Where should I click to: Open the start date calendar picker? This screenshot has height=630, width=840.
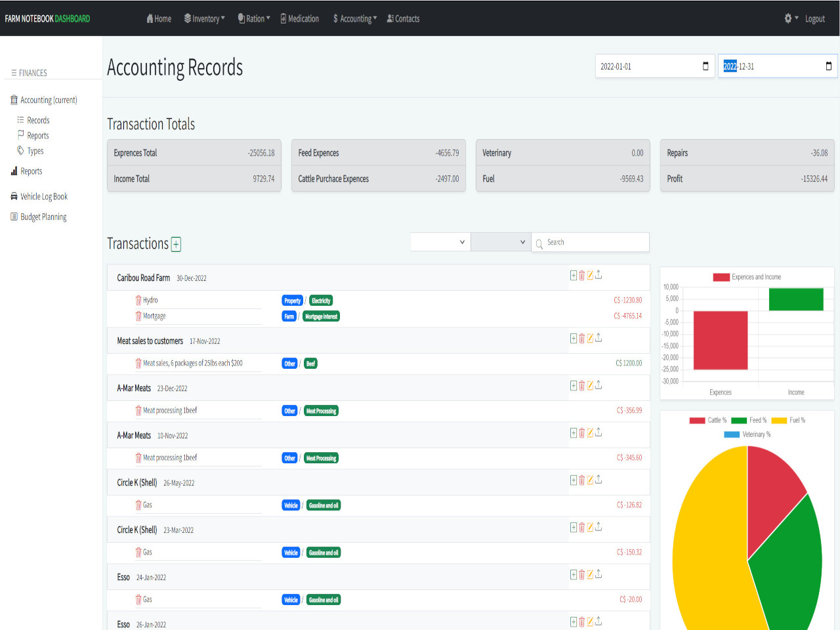705,66
